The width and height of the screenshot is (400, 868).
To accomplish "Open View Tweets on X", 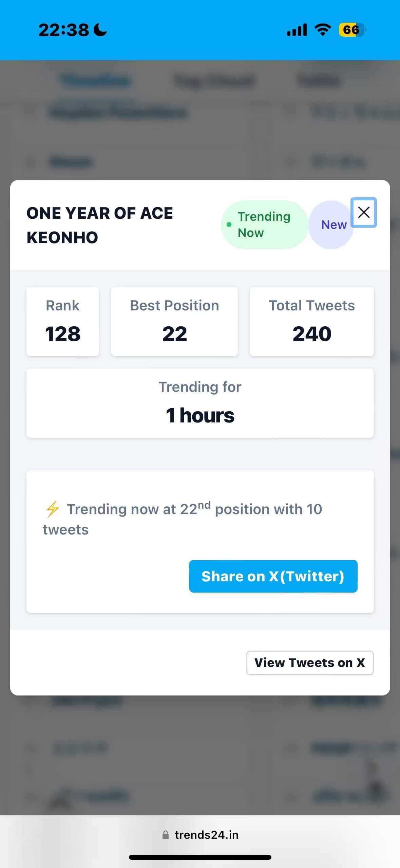I will [310, 663].
